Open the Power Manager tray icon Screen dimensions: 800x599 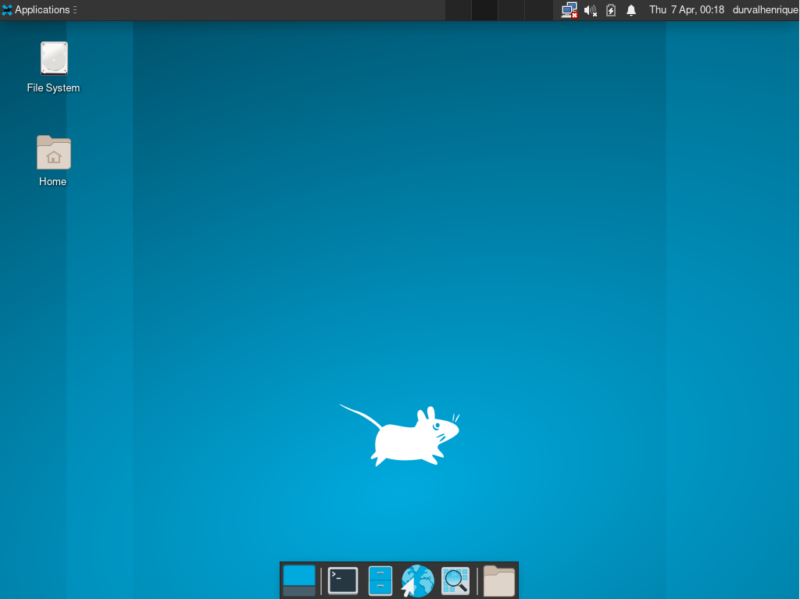click(610, 10)
